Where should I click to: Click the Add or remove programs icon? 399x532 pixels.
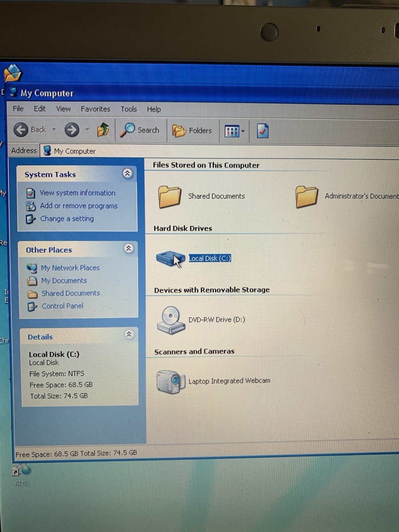coord(31,206)
